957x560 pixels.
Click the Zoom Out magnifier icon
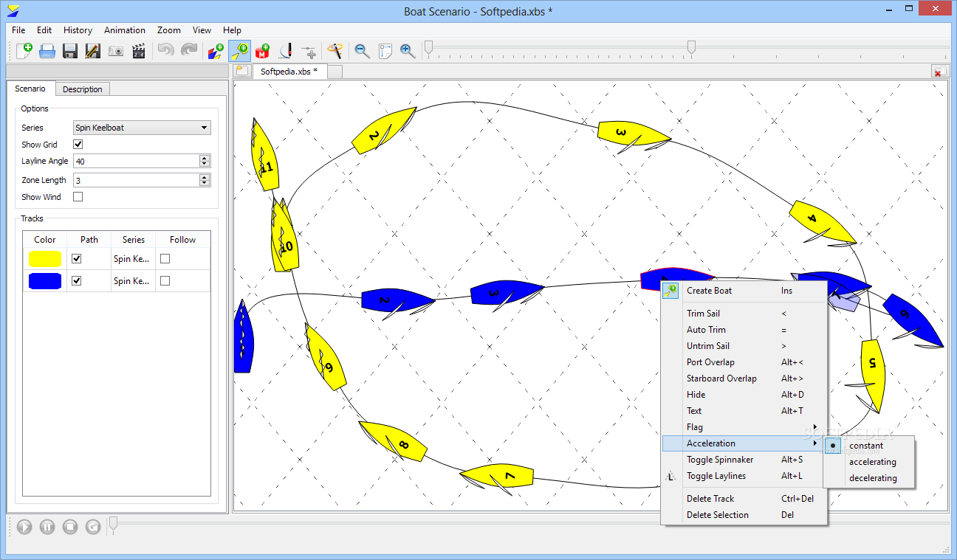tap(362, 51)
